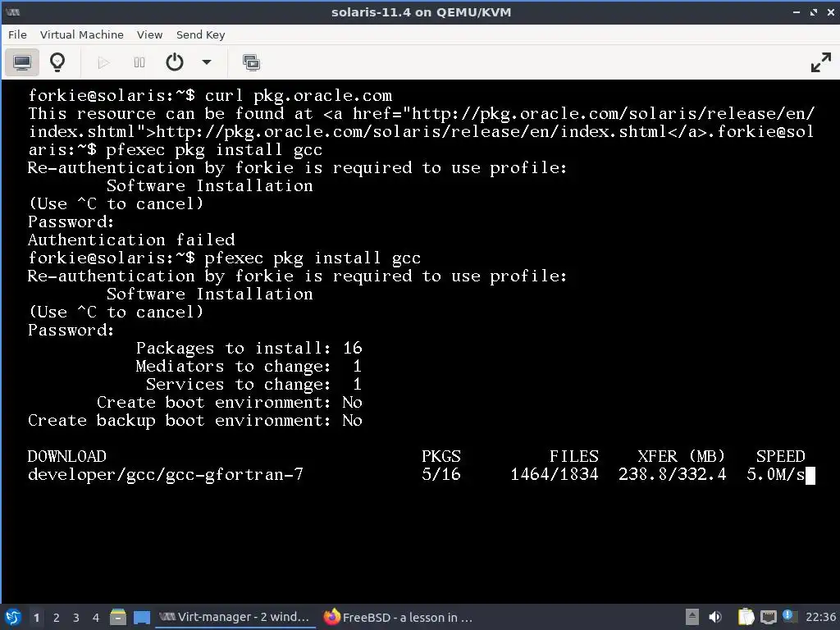Select Virt-manager taskbar window group
Image resolution: width=840 pixels, height=630 pixels.
234,617
